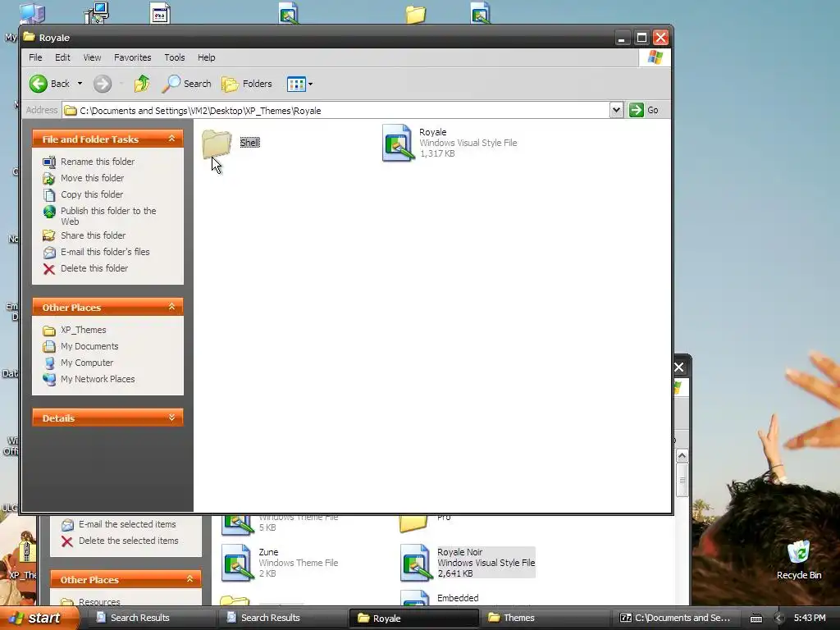The width and height of the screenshot is (840, 630).
Task: Switch to the Themes taskbar button
Action: pyautogui.click(x=545, y=618)
